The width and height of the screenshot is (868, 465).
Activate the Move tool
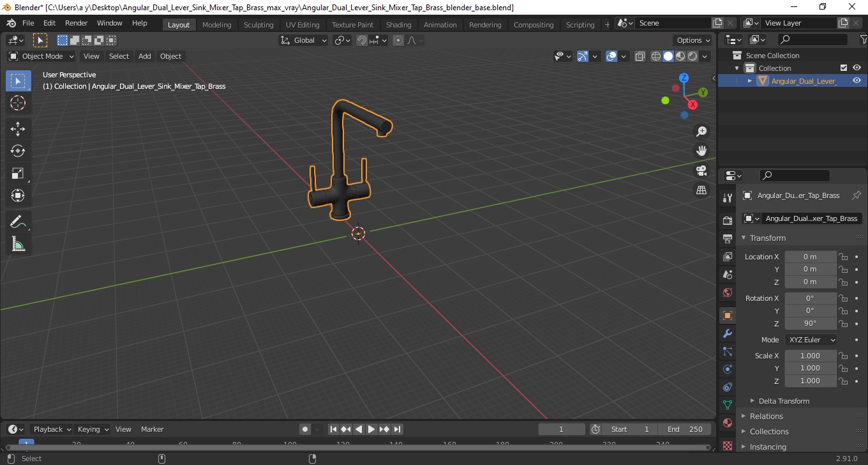pos(18,128)
